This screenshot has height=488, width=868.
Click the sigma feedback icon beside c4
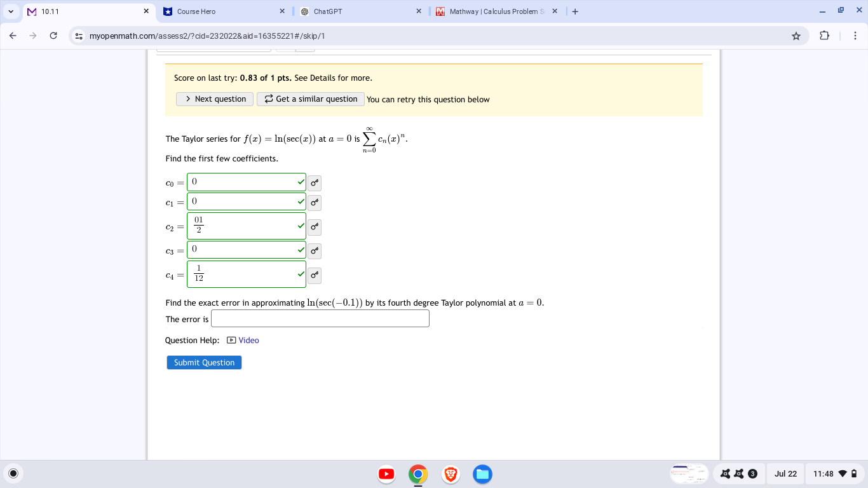[x=314, y=275]
